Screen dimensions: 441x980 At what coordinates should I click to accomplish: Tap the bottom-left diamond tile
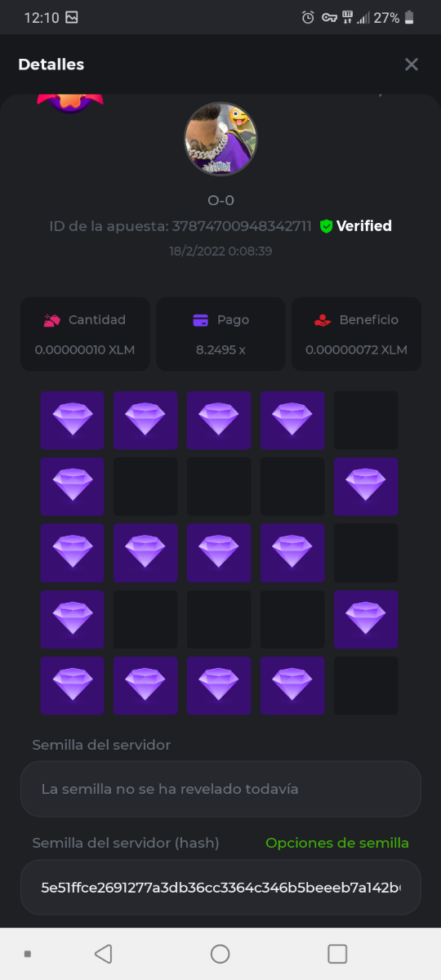[73, 685]
